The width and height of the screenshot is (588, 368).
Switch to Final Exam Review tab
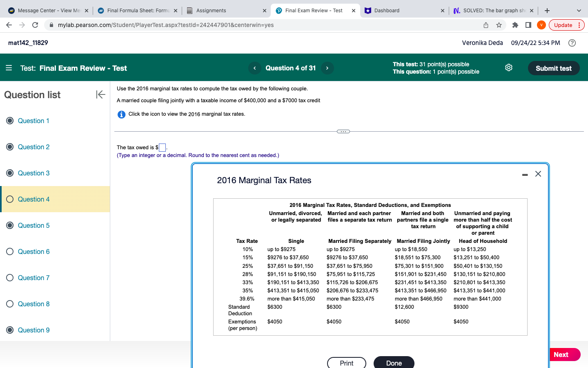[315, 11]
